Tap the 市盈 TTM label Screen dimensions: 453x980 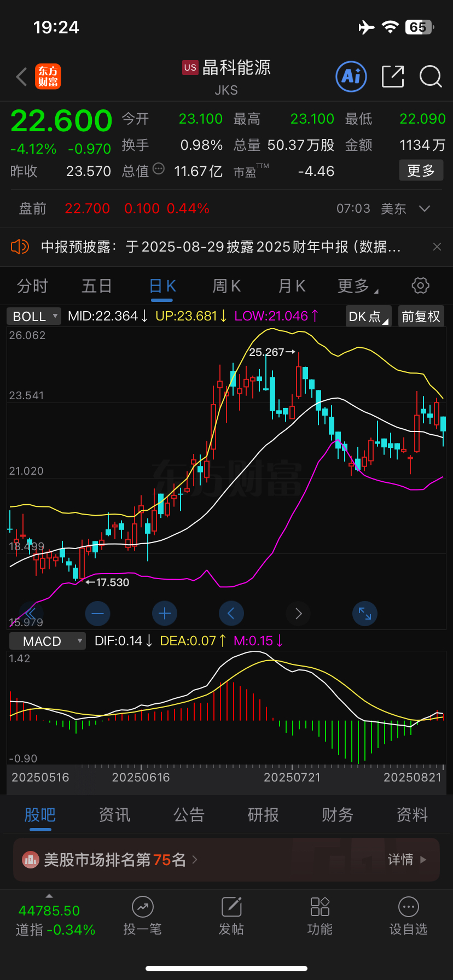click(x=251, y=171)
